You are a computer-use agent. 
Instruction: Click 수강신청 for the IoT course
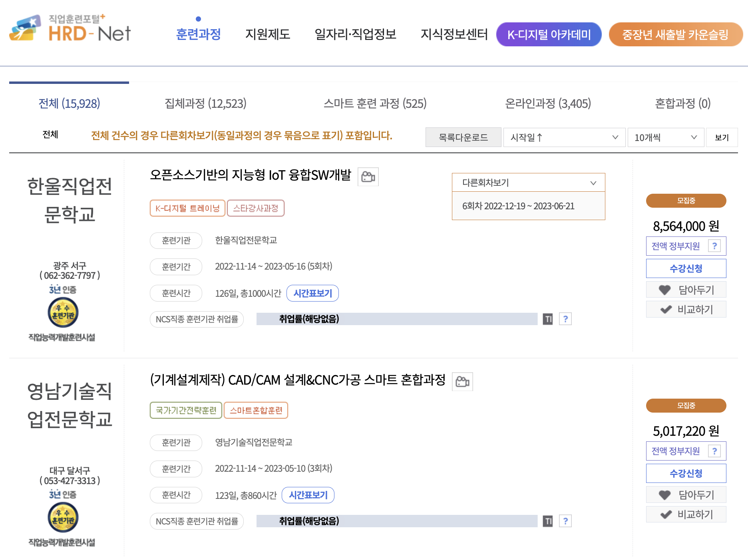(686, 268)
